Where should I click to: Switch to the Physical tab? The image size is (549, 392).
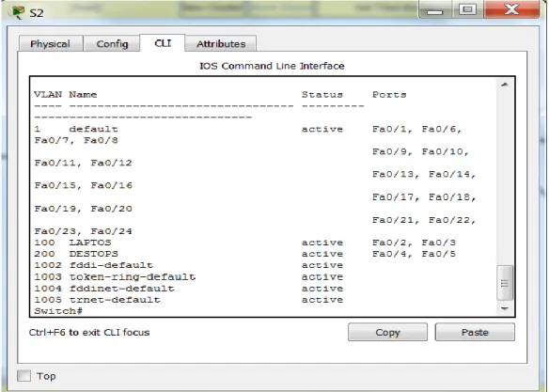[51, 44]
